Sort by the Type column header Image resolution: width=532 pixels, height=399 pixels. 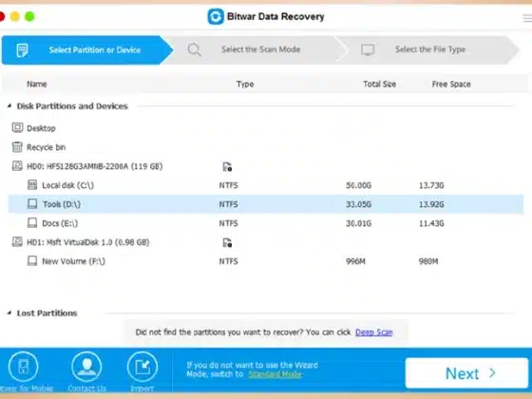(245, 85)
